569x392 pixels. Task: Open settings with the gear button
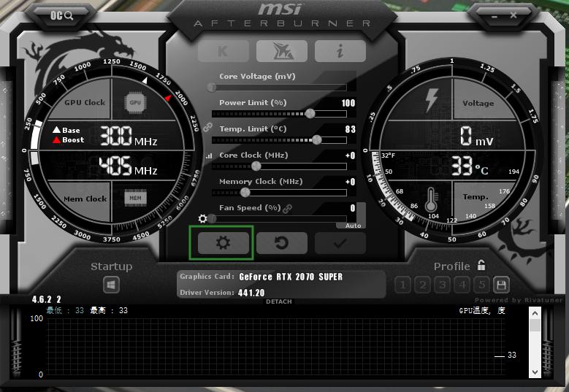(x=224, y=243)
